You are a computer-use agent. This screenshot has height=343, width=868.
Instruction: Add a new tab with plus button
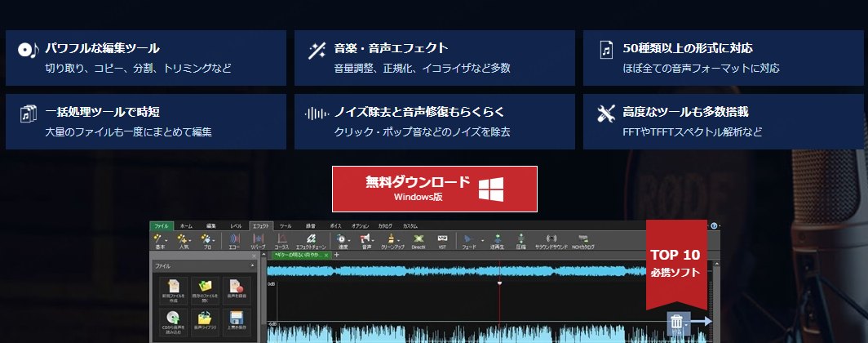[x=337, y=255]
